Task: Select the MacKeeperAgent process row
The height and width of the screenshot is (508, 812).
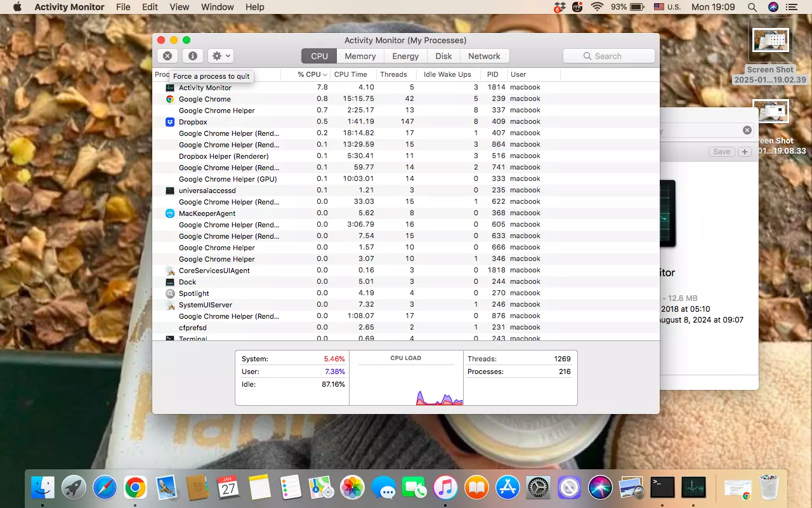Action: 207,213
